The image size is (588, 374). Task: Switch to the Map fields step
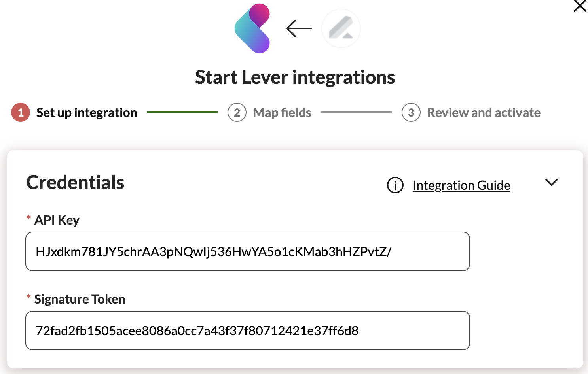pos(282,112)
